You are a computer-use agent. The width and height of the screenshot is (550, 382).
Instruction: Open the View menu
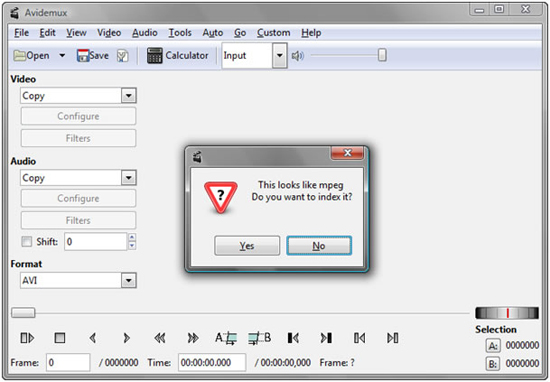76,33
